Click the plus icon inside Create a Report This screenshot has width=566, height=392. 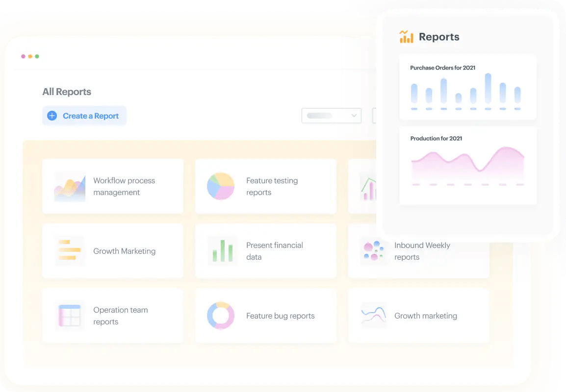point(51,116)
